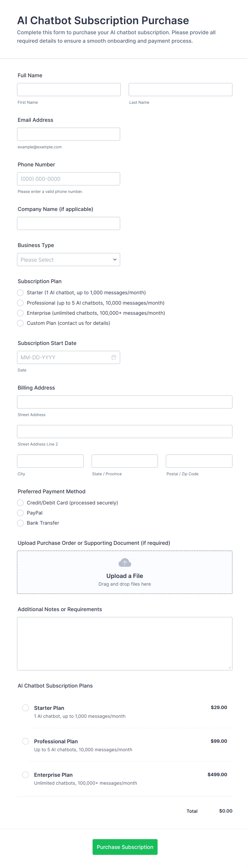Click the Additional Notes text area
Viewport: 247px width, 868px height.
point(125,643)
